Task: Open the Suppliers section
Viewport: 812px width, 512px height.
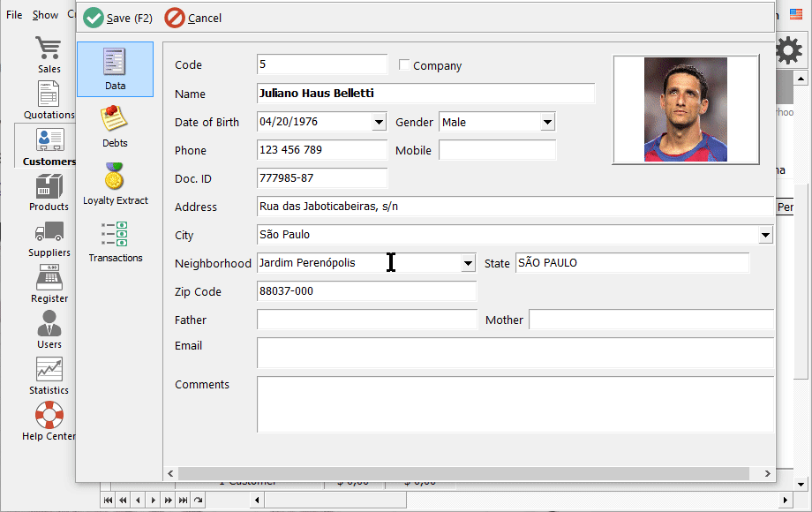Action: (49, 237)
